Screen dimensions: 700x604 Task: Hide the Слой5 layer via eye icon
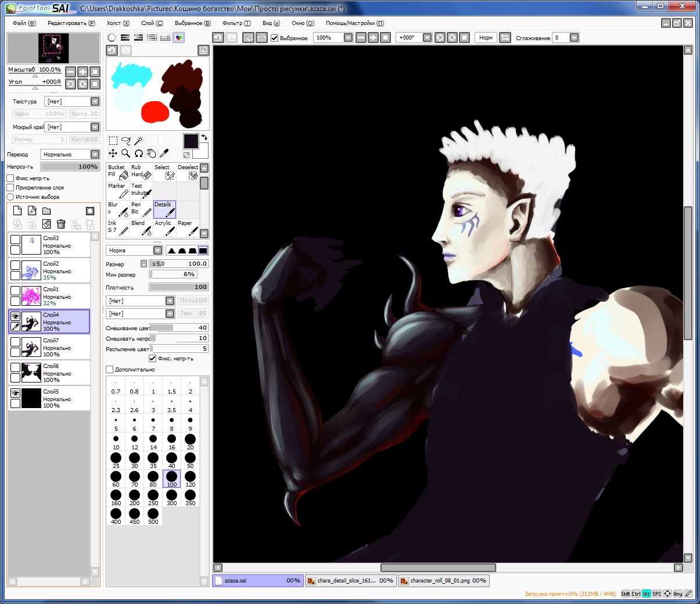pyautogui.click(x=15, y=394)
